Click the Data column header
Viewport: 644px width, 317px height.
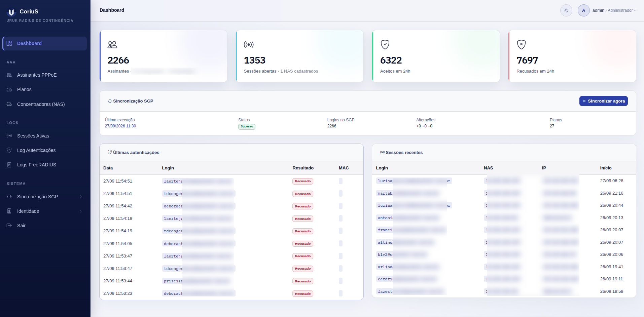108,168
